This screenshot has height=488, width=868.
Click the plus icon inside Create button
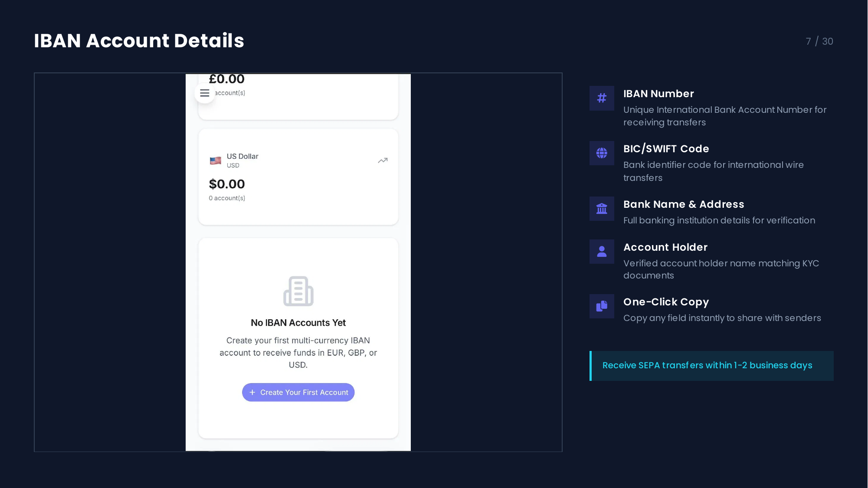(x=252, y=392)
